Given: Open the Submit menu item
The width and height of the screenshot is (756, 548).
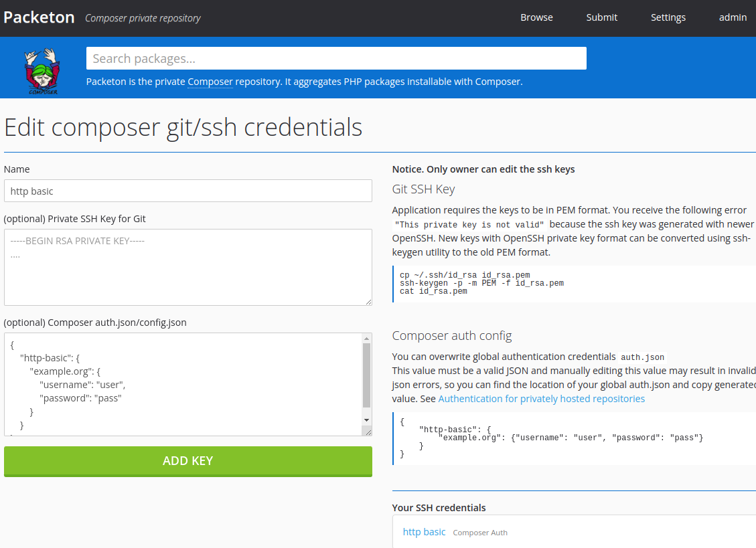Looking at the screenshot, I should tap(601, 17).
